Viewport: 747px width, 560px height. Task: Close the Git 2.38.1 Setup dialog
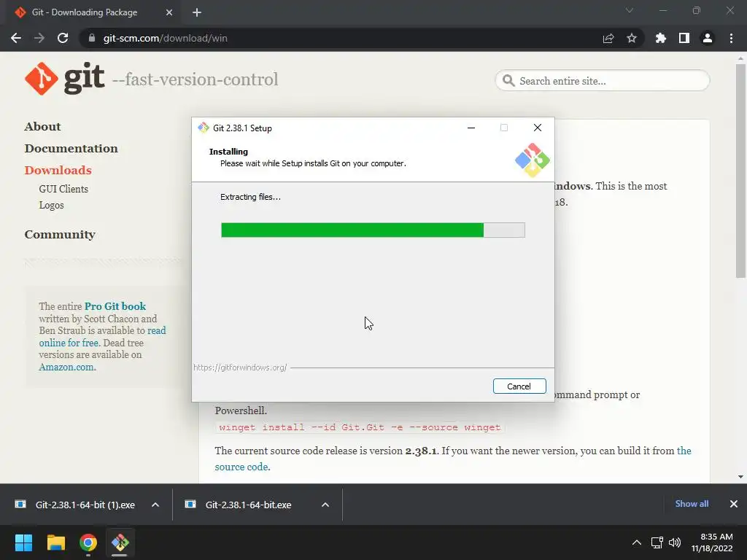538,128
